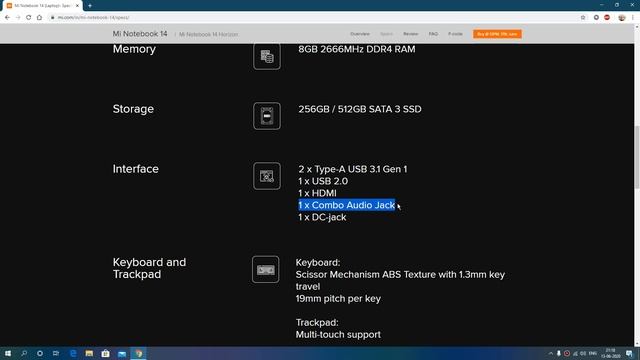Open a new browser tab
Viewport: 640px width, 360px height.
pos(90,6)
